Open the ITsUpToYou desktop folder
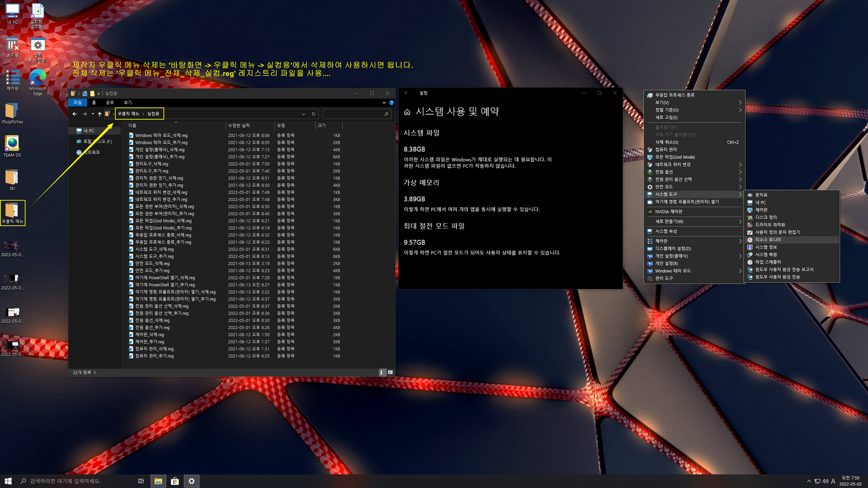 (x=12, y=114)
